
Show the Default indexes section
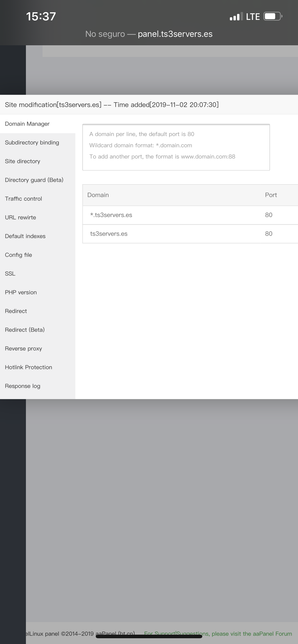[x=25, y=236]
